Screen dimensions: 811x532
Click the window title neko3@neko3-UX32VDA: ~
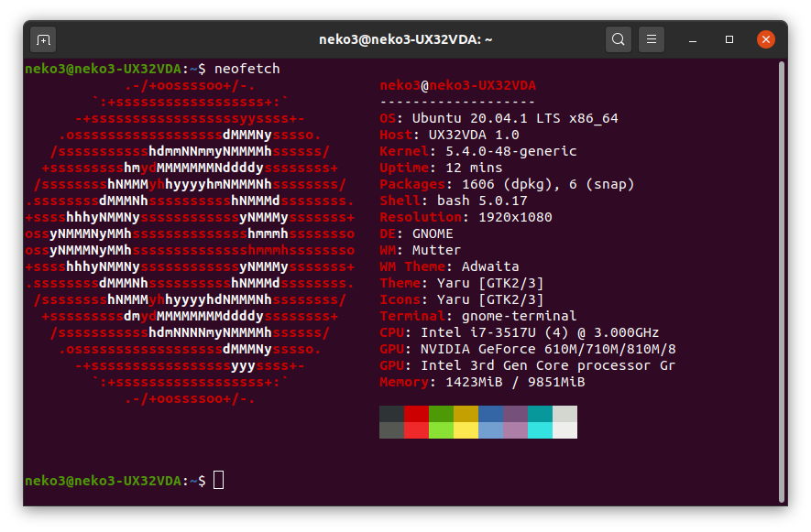coord(405,39)
